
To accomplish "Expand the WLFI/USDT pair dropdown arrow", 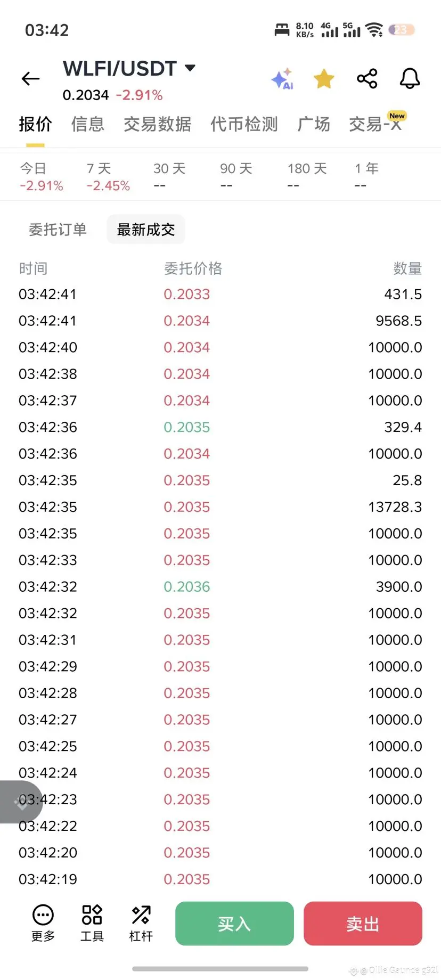I will [x=190, y=68].
